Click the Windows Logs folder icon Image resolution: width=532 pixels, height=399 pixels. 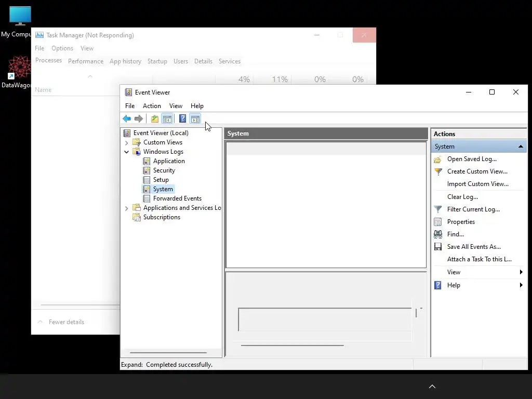pos(137,152)
